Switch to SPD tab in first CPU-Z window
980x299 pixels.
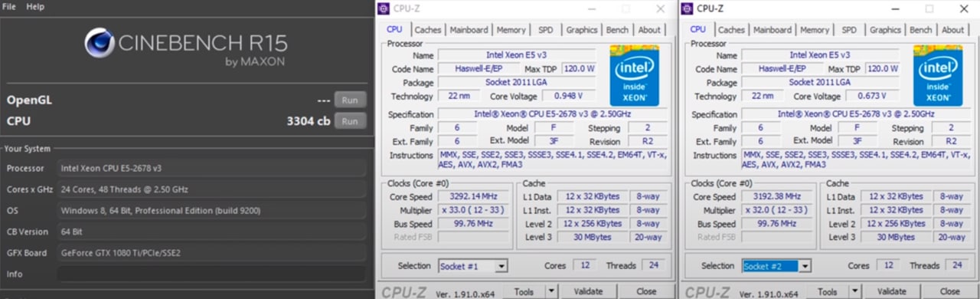[546, 30]
